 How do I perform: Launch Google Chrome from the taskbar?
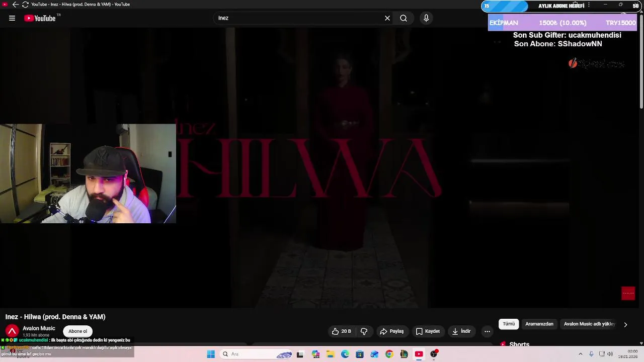389,354
